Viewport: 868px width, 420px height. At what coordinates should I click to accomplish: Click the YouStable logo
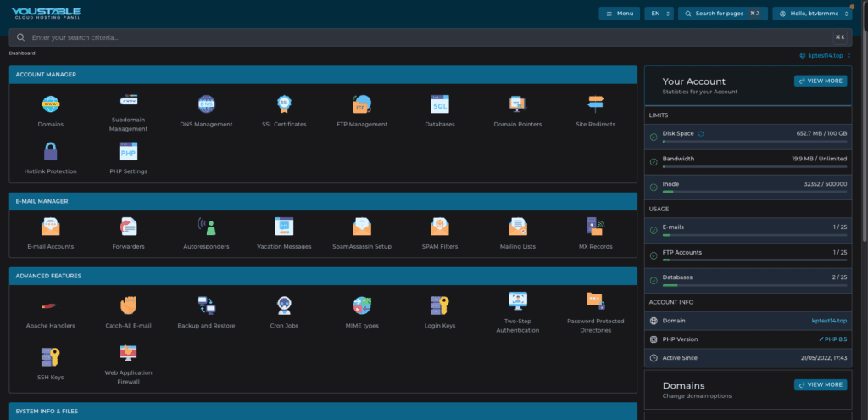pyautogui.click(x=46, y=14)
